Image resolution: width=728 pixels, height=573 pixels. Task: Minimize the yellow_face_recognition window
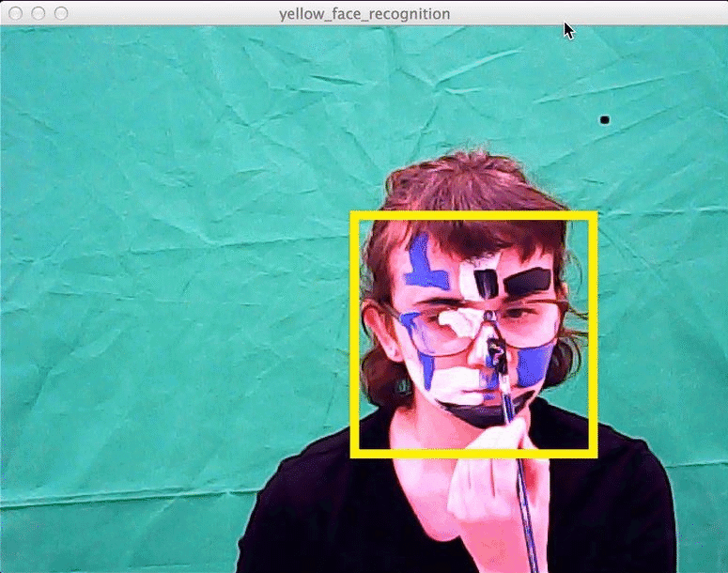(x=39, y=13)
